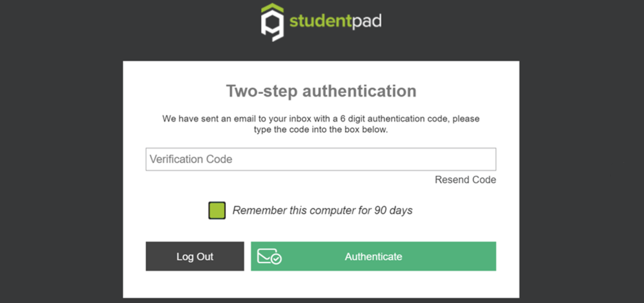Tick the green Remember this computer checkbox
Screen dimensions: 644x303
[217, 211]
